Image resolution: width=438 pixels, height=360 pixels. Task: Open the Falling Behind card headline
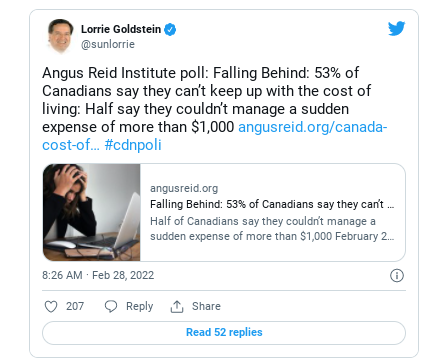[272, 204]
